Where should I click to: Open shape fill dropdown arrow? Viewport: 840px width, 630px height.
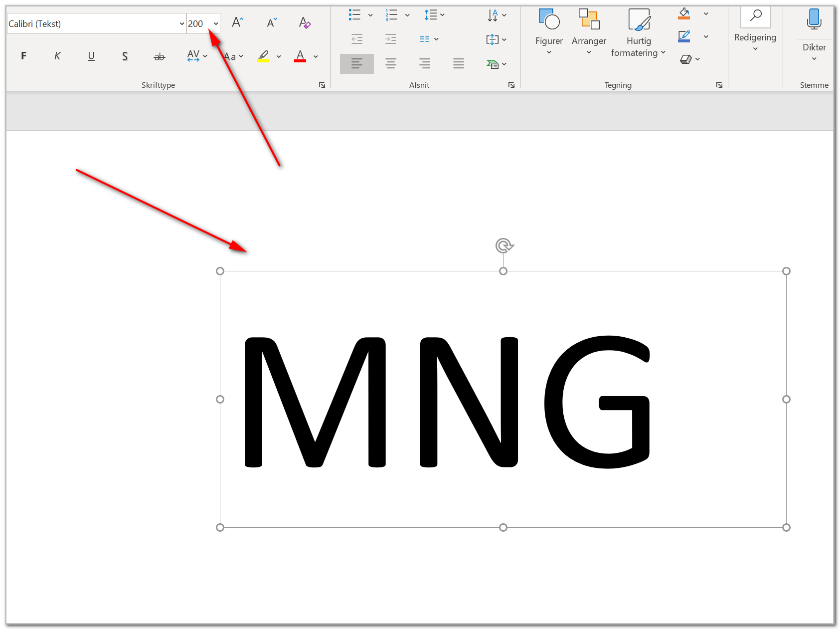(x=706, y=14)
